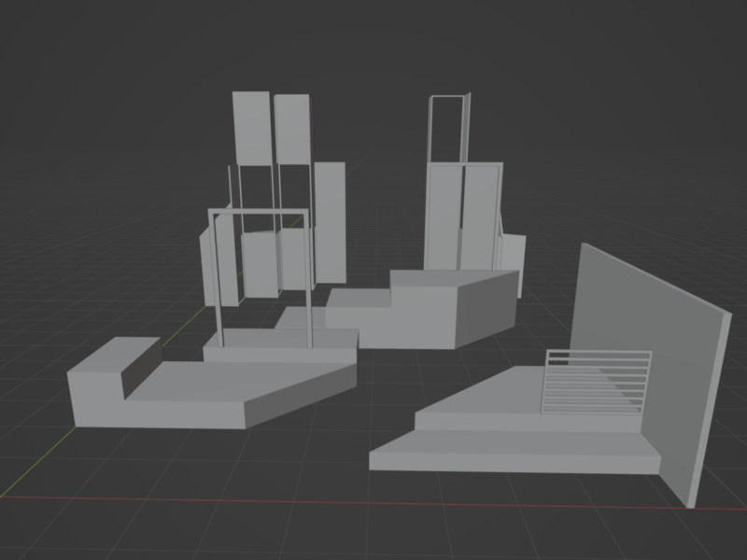Select the front lower step of the right platform
The image size is (747, 560).
coord(514,459)
